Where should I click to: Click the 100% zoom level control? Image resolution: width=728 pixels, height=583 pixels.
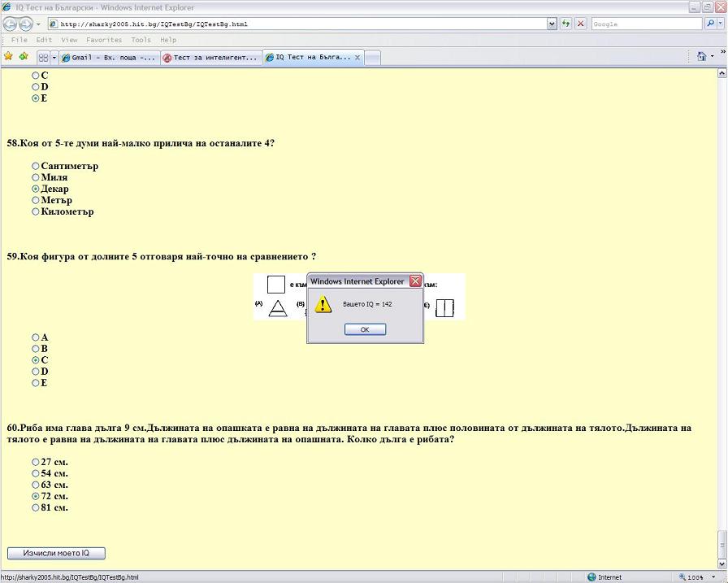click(691, 577)
